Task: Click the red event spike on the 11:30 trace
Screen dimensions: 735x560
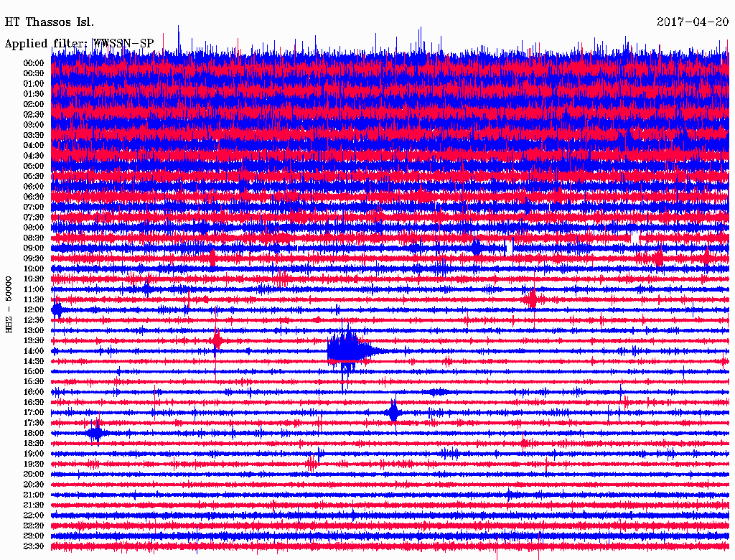Action: click(532, 299)
